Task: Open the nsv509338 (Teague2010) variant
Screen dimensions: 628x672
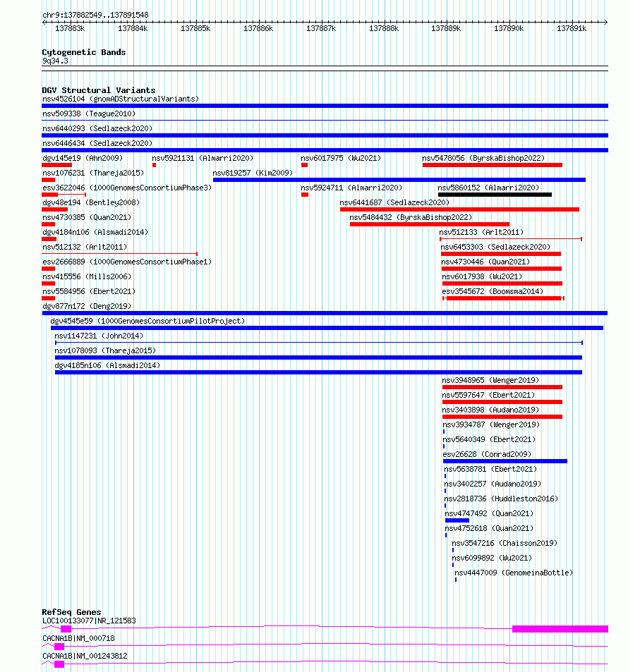Action: [x=89, y=114]
